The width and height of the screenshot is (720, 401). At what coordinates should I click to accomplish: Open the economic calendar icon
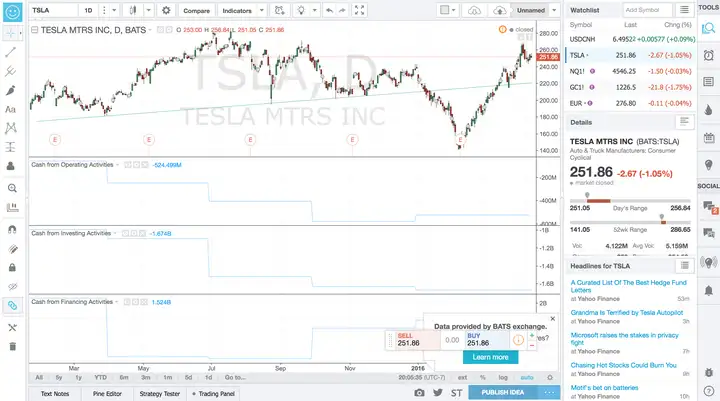[709, 137]
